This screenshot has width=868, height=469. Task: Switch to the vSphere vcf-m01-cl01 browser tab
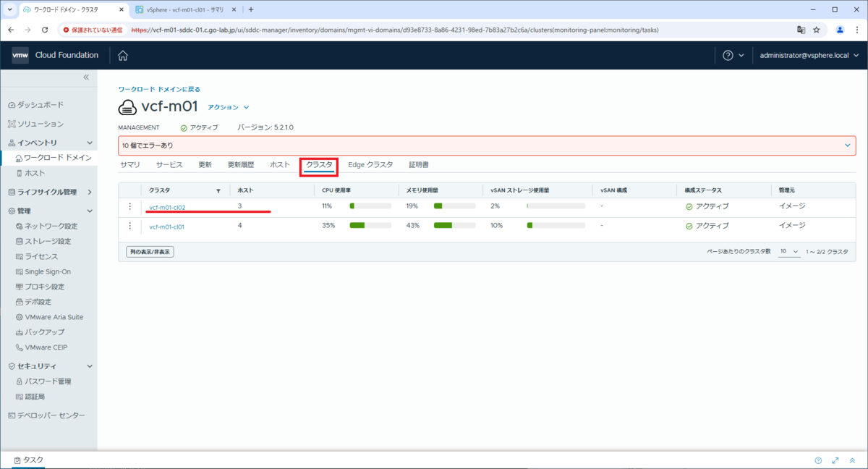[x=185, y=9]
